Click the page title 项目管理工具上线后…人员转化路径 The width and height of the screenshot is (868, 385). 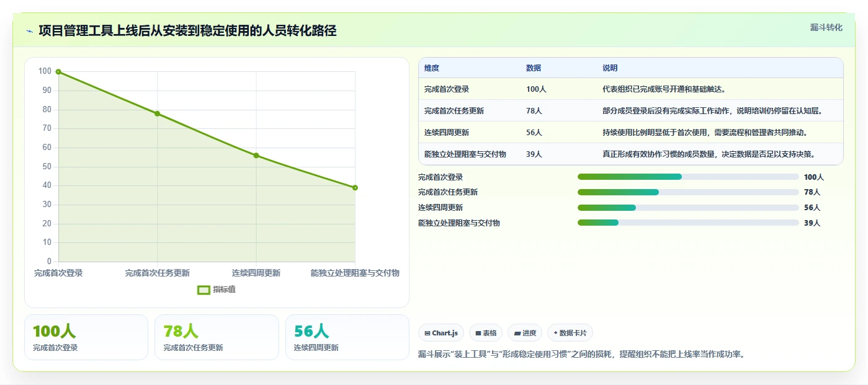pos(187,31)
